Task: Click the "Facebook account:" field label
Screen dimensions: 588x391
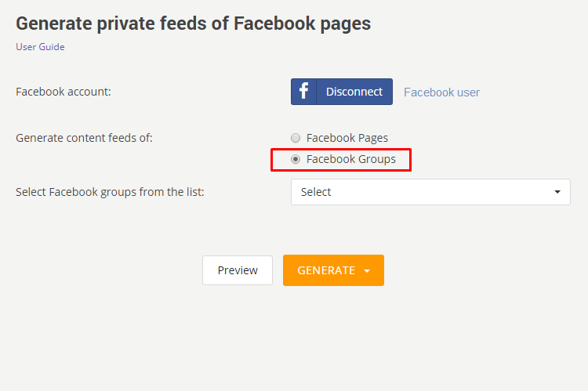Action: 64,92
